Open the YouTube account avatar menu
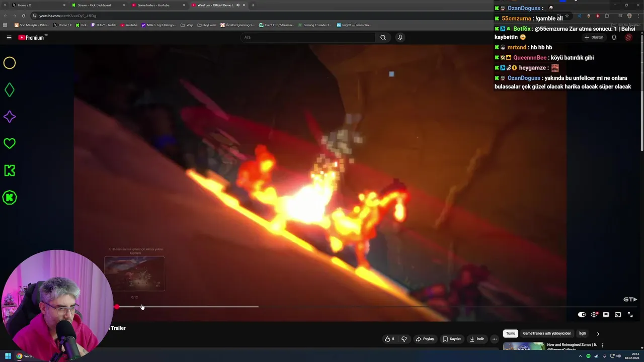The image size is (644, 362). pyautogui.click(x=628, y=37)
